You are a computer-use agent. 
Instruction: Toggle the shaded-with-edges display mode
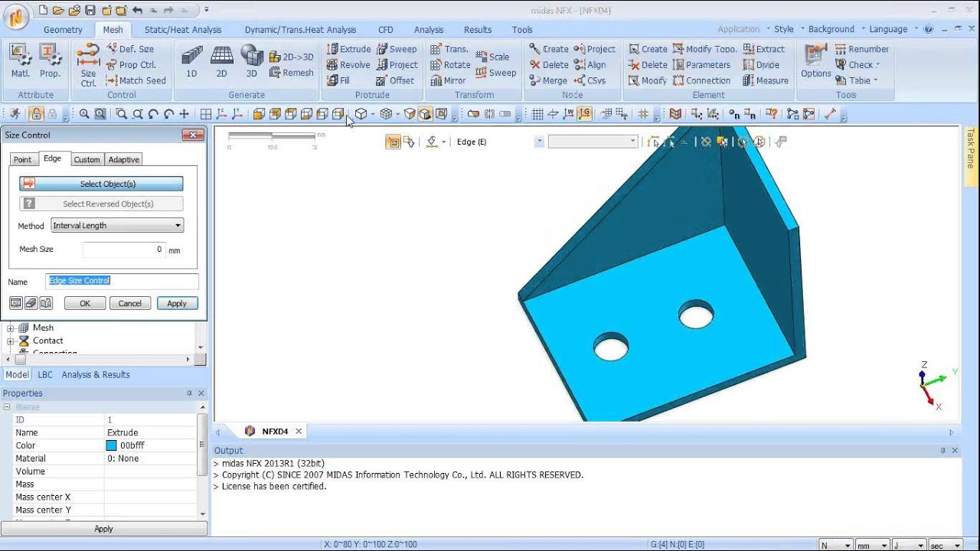coord(425,114)
